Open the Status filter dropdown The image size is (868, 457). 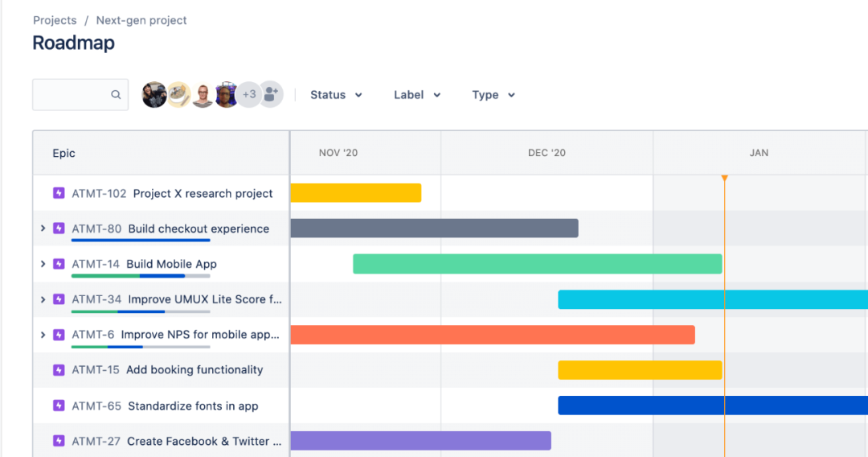click(x=336, y=95)
